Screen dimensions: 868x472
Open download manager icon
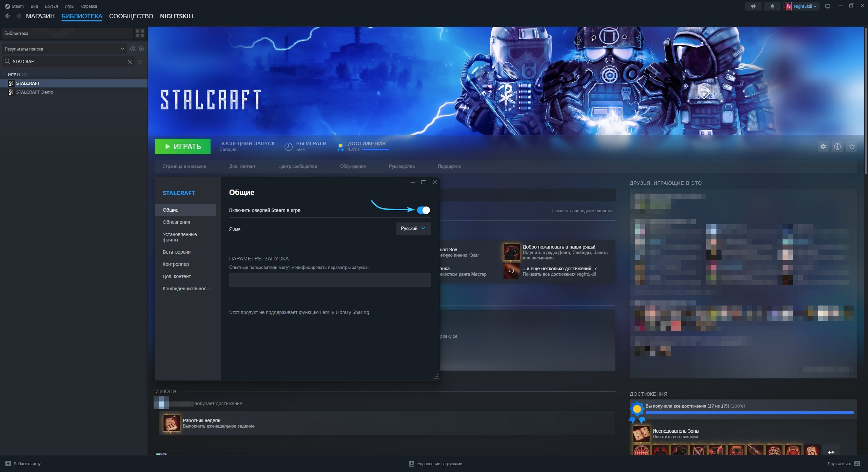pyautogui.click(x=411, y=464)
